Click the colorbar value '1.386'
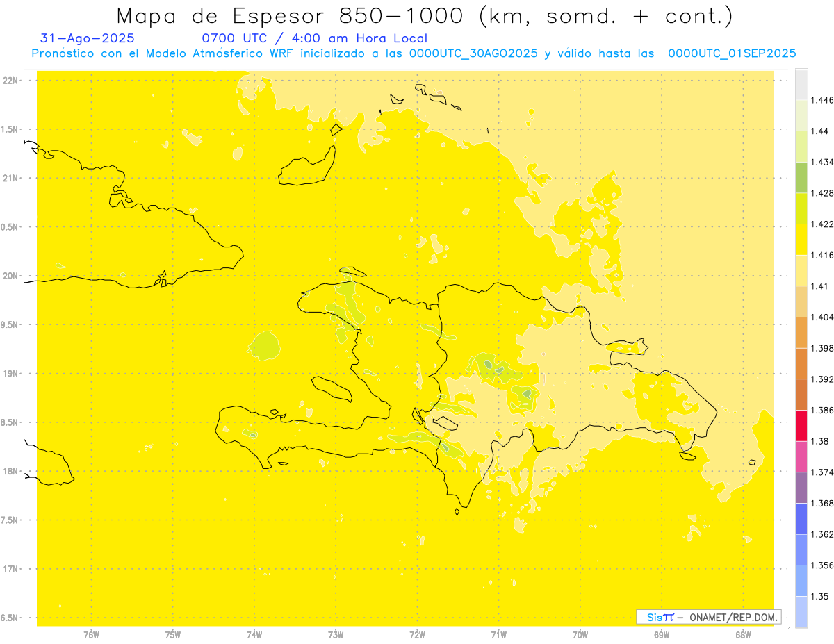This screenshot has width=834, height=644. tap(824, 410)
